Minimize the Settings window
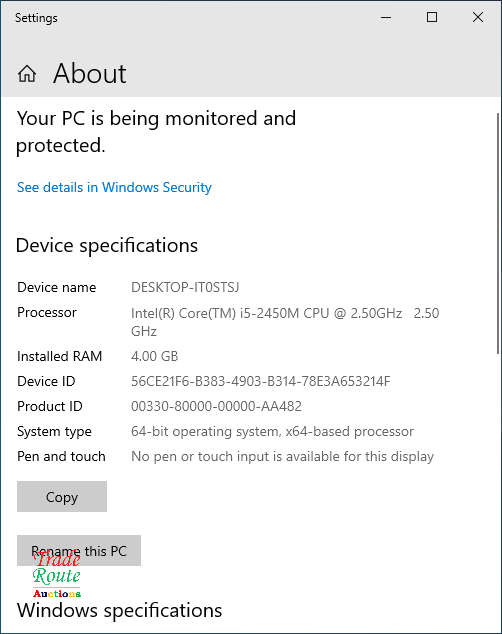 (386, 17)
